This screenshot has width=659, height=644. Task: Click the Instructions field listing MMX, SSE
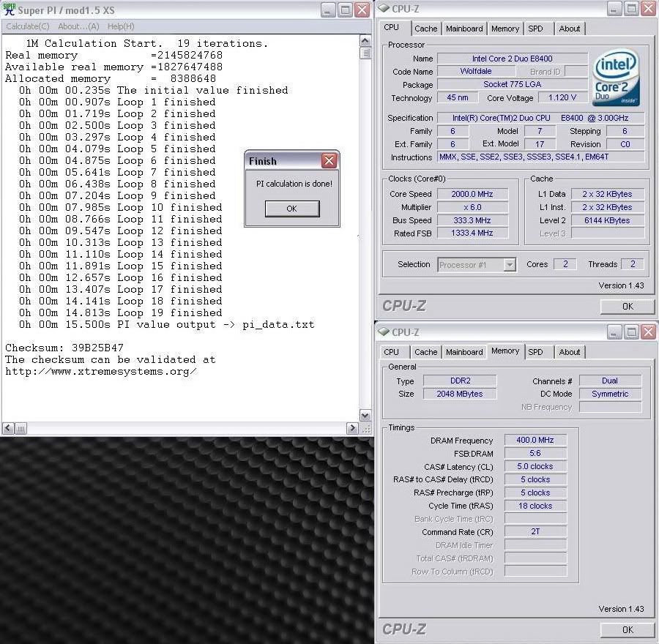pyautogui.click(x=540, y=157)
